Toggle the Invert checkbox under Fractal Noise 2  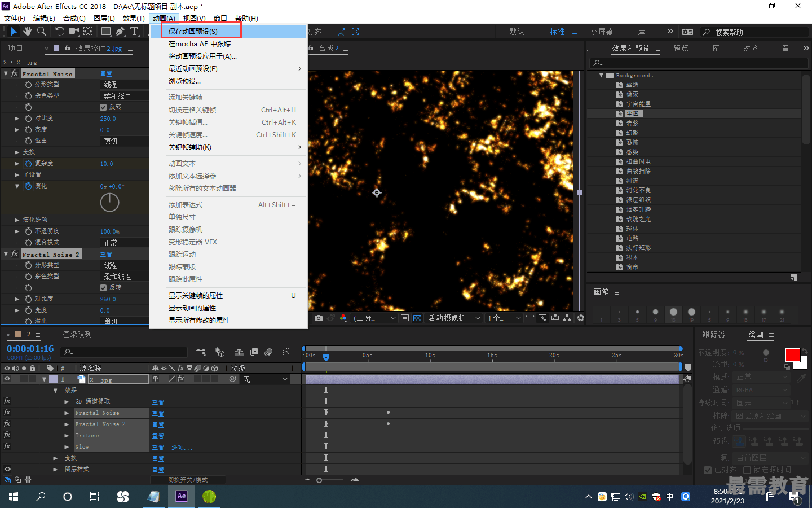tap(103, 287)
